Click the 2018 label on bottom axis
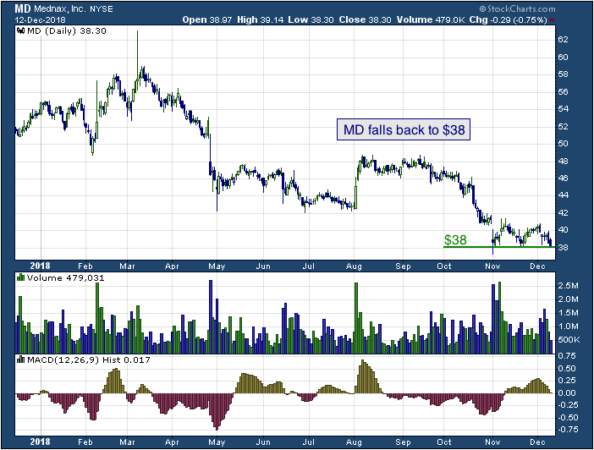This screenshot has width=594, height=450. [40, 442]
